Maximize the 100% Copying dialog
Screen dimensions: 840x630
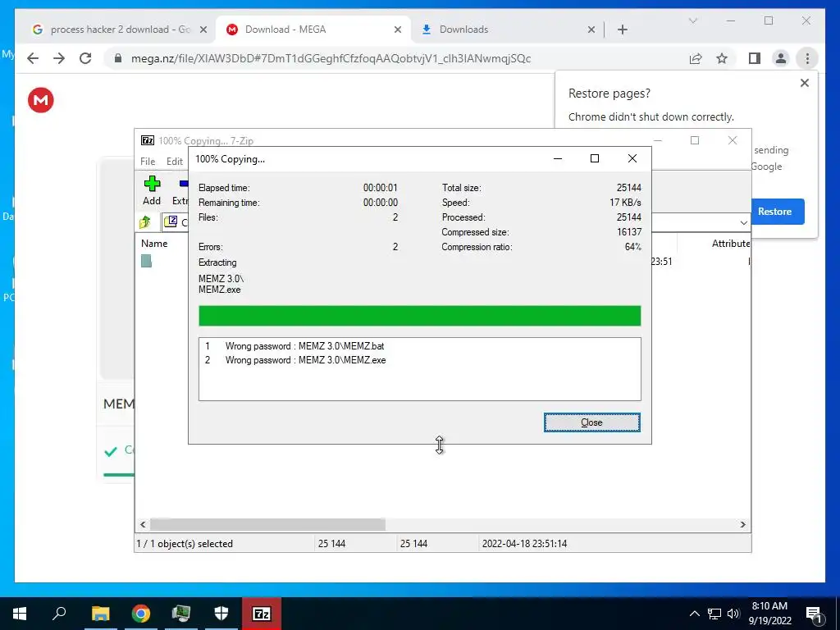pos(594,158)
